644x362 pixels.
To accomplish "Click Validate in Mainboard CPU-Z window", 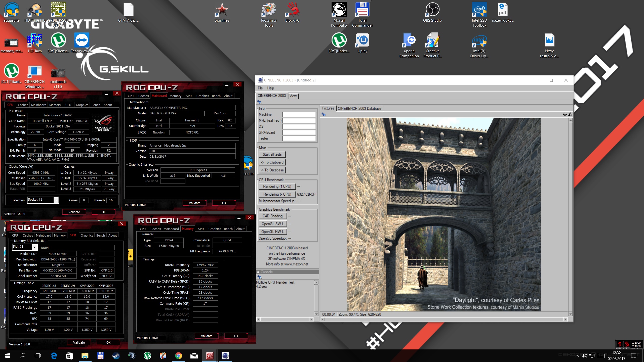I will [x=194, y=203].
